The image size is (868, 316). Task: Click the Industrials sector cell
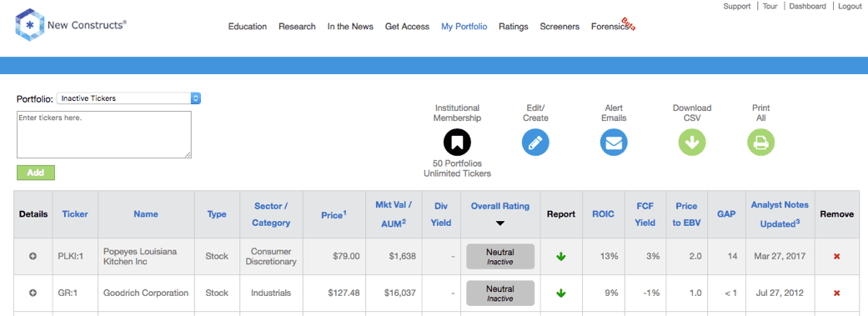tap(271, 293)
